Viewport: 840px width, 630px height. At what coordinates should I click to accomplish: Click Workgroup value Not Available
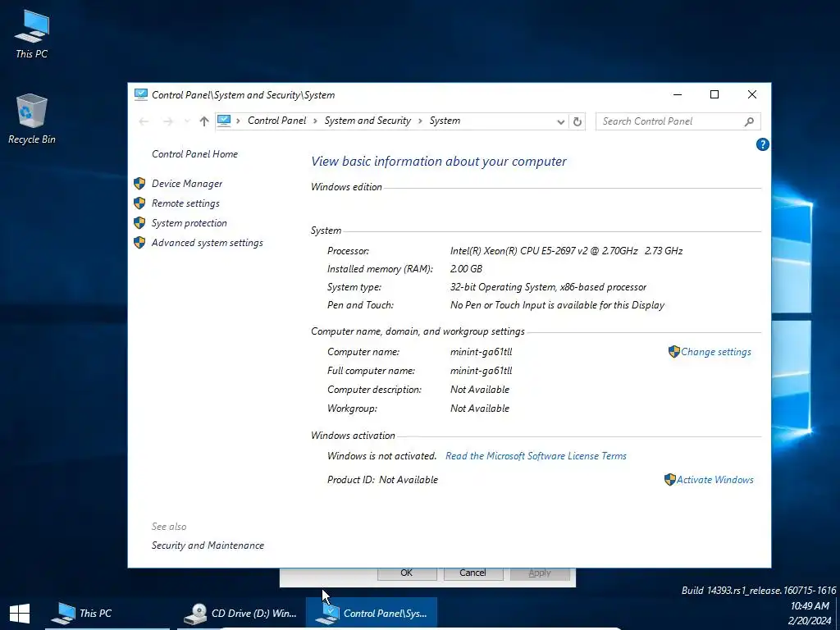point(479,409)
